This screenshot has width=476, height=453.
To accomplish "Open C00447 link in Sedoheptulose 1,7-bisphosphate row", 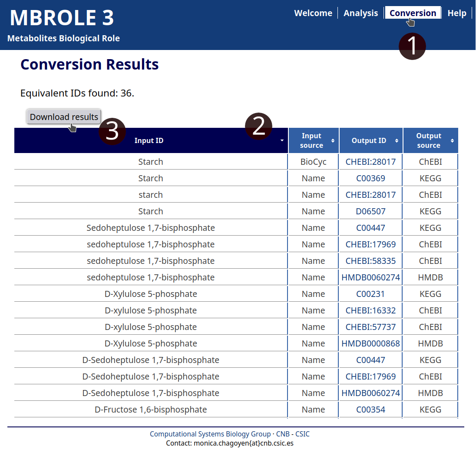I will [370, 227].
